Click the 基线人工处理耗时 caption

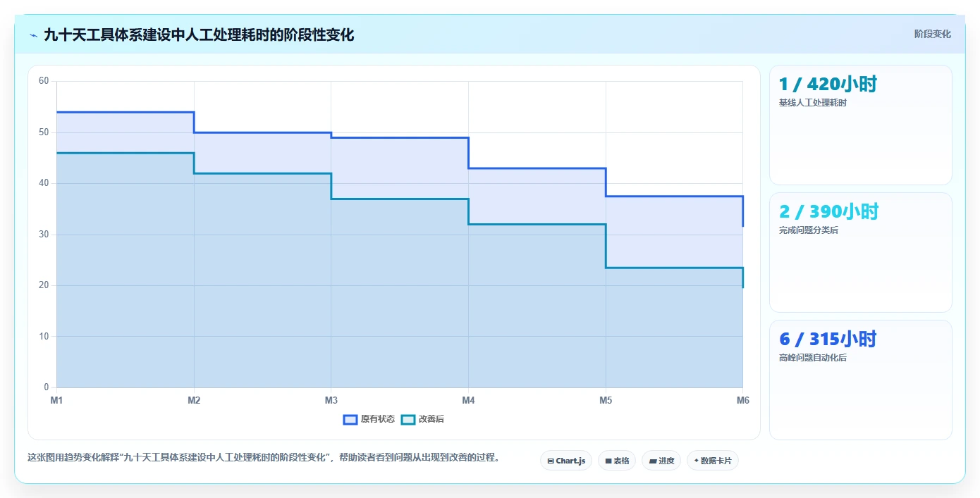pyautogui.click(x=812, y=103)
